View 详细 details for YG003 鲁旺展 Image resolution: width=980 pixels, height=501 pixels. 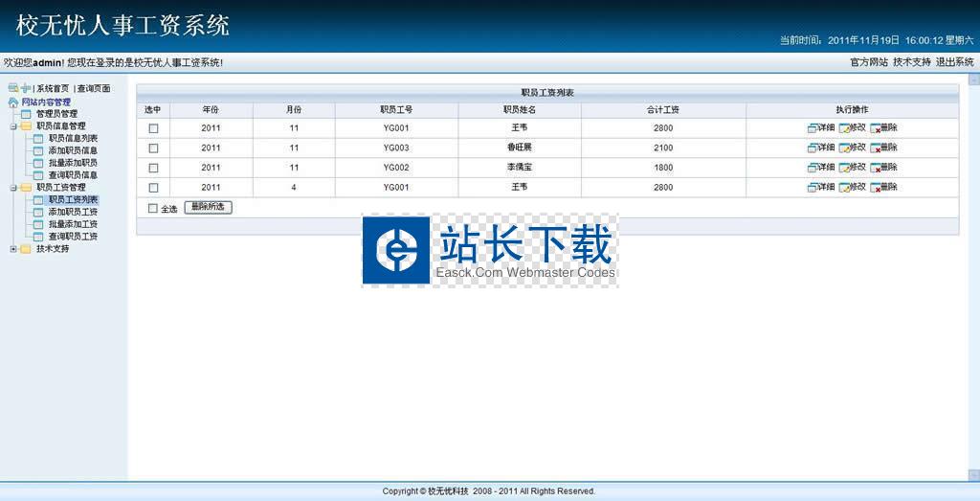pyautogui.click(x=821, y=148)
